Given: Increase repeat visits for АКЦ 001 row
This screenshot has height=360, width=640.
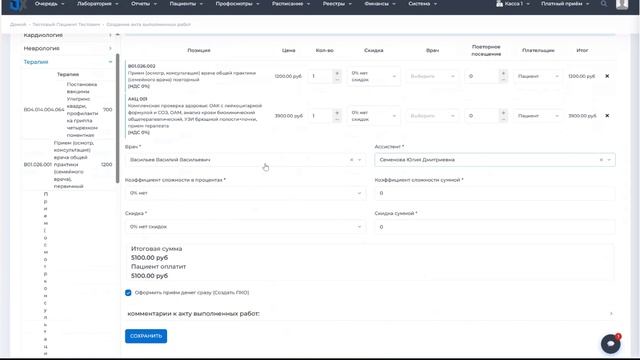Looking at the screenshot, I should [x=503, y=113].
